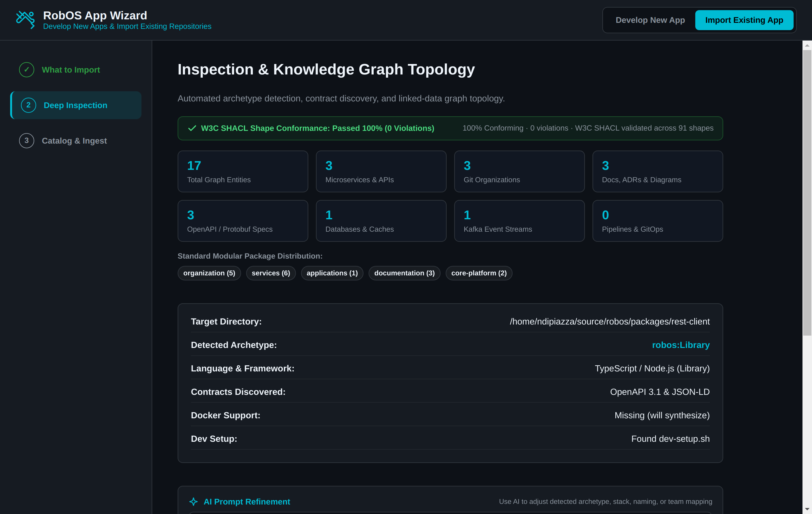Screen dimensions: 812x514
Task: Click the Dev Setup label
Action: [214, 439]
